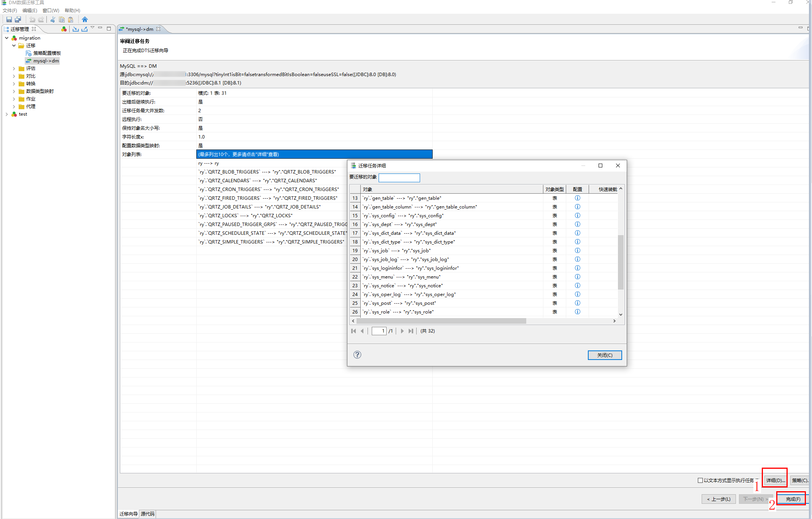Click the info icon for the sys_config row
The height and width of the screenshot is (519, 812).
(577, 215)
